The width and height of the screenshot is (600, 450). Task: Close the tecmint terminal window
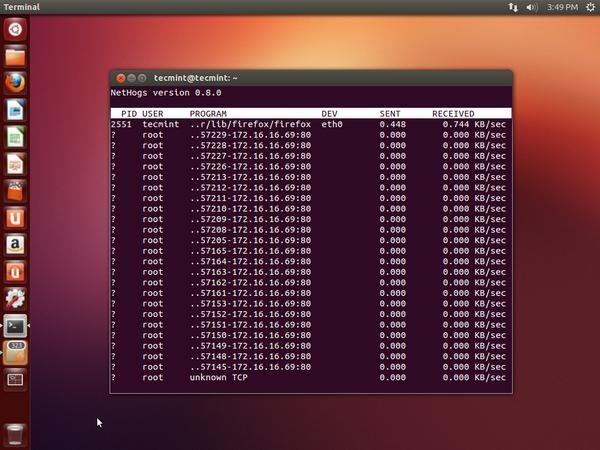coord(121,78)
